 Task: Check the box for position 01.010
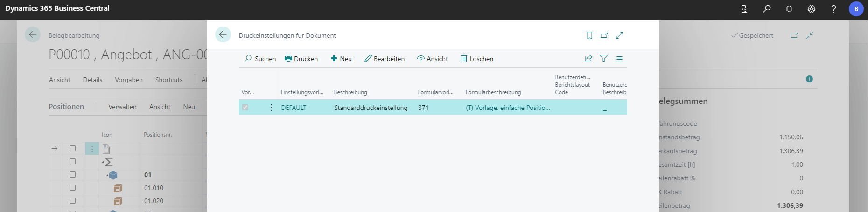coord(72,188)
